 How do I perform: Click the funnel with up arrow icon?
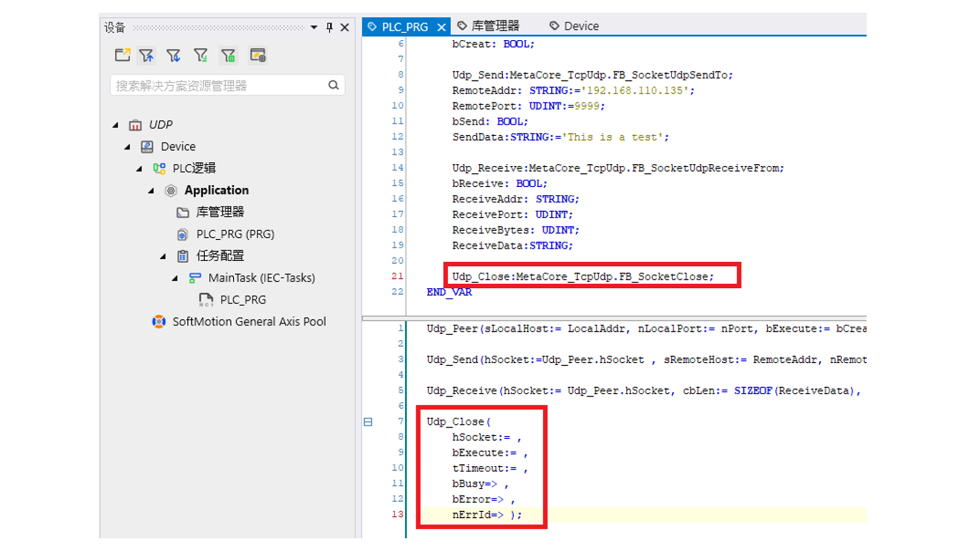click(146, 55)
